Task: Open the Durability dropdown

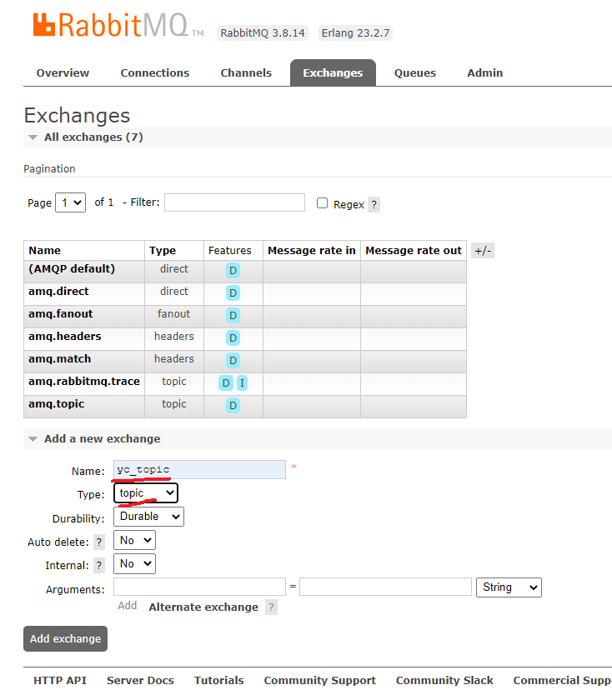Action: (148, 517)
